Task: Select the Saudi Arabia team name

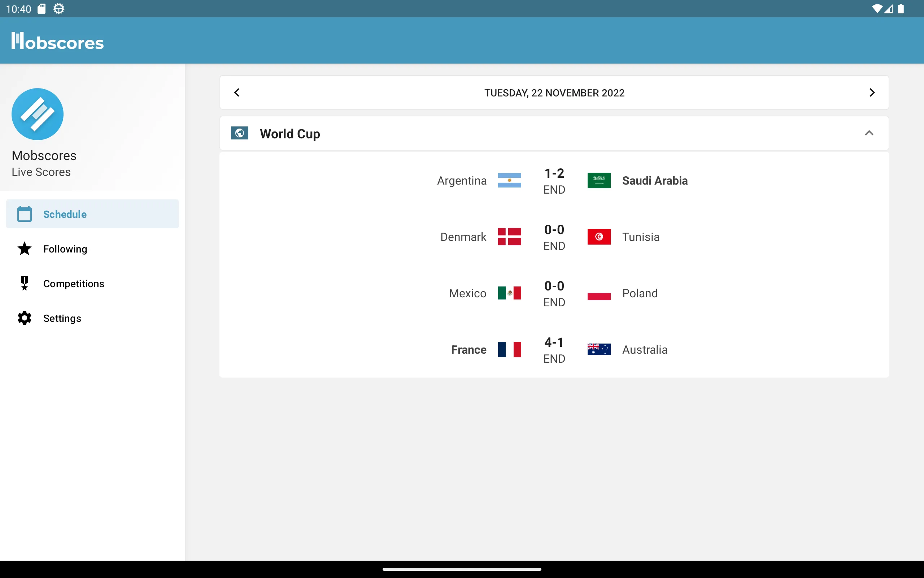Action: pyautogui.click(x=655, y=180)
